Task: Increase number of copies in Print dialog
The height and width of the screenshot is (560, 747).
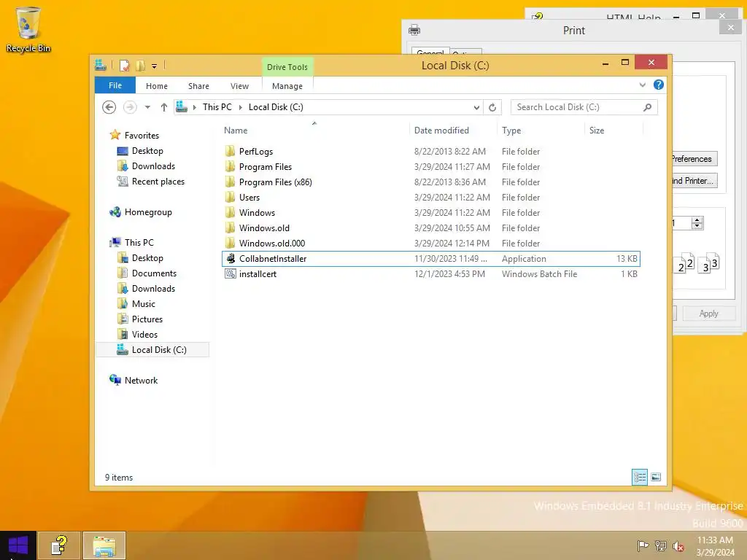Action: (697, 220)
